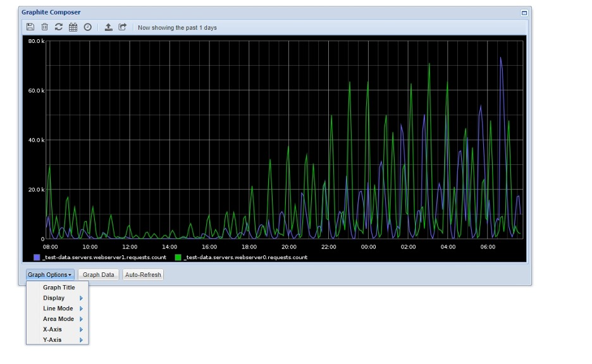Click the trash can delete icon
Viewport: 592px width, 364px height.
tap(44, 27)
